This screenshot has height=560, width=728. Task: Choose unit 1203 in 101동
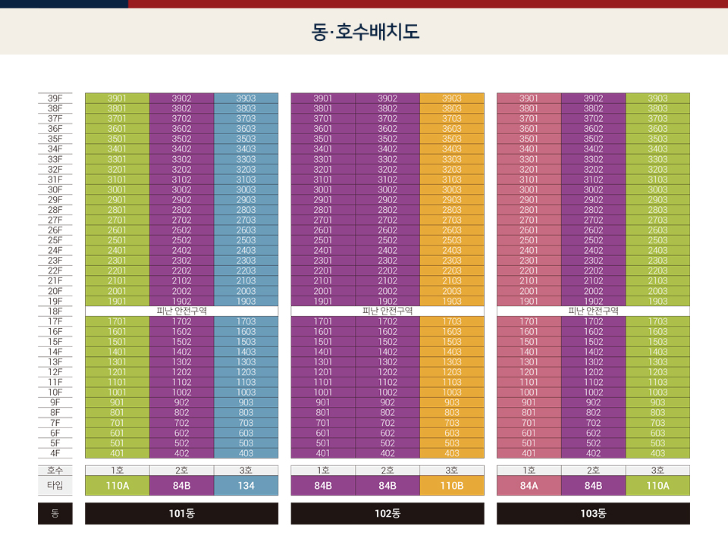coord(246,372)
